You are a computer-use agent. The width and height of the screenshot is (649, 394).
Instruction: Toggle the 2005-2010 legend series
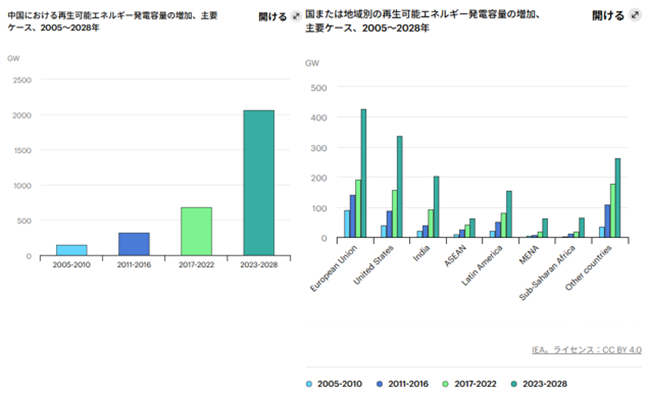pos(334,384)
